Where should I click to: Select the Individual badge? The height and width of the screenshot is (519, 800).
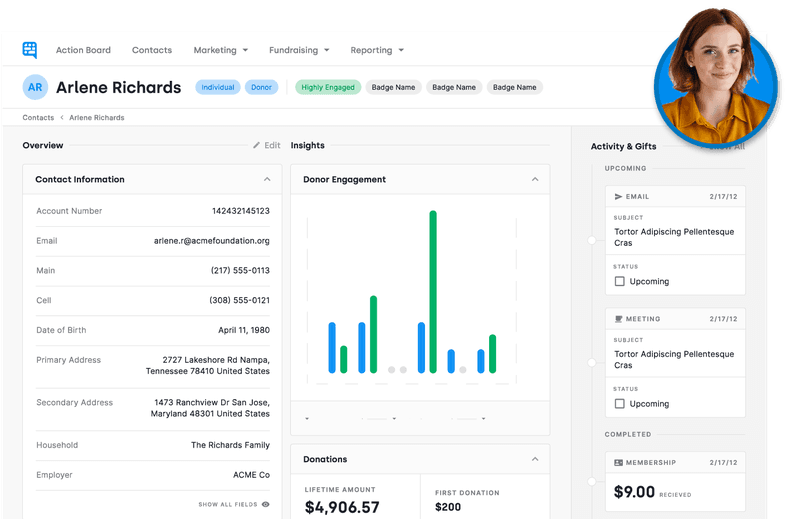pos(218,87)
